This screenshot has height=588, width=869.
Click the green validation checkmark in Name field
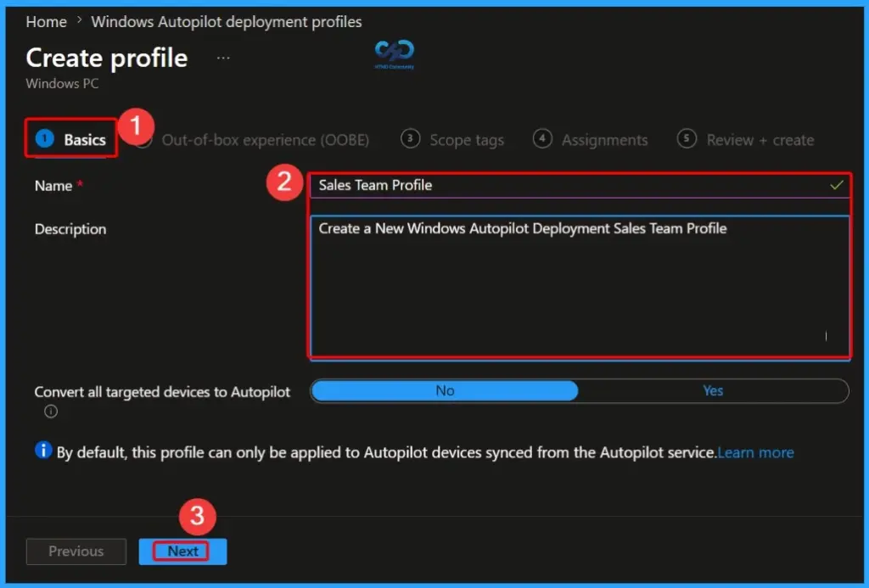[836, 185]
